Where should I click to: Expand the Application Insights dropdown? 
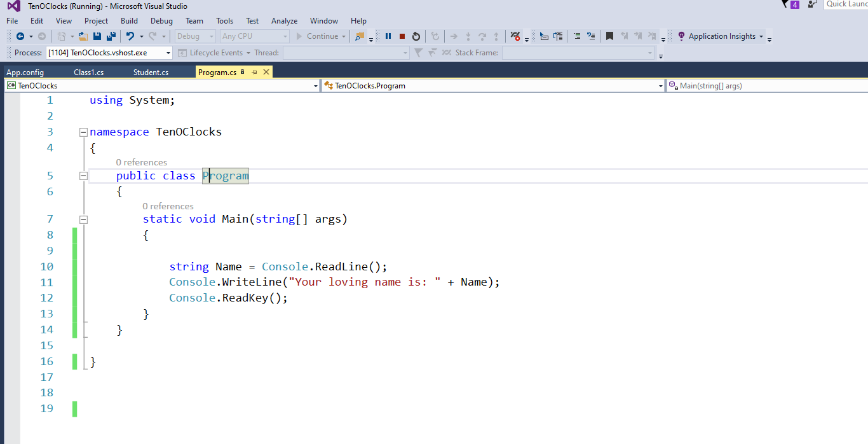(x=761, y=36)
